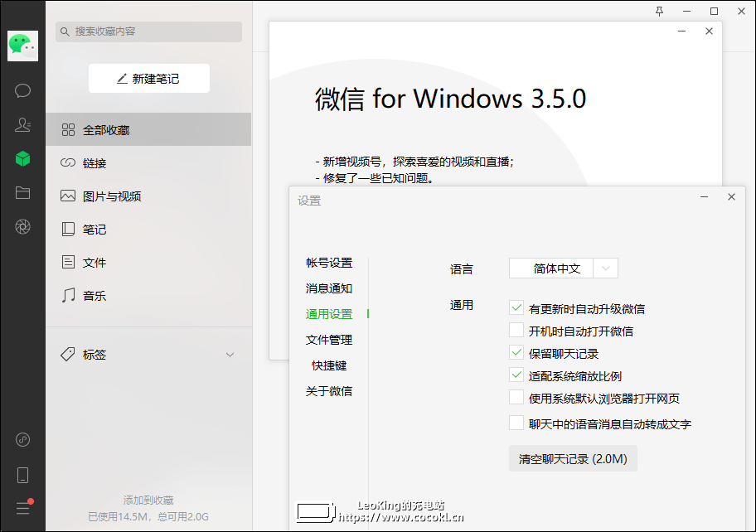756x532 pixels.
Task: Select 全部收藏 category
Action: pyautogui.click(x=148, y=129)
